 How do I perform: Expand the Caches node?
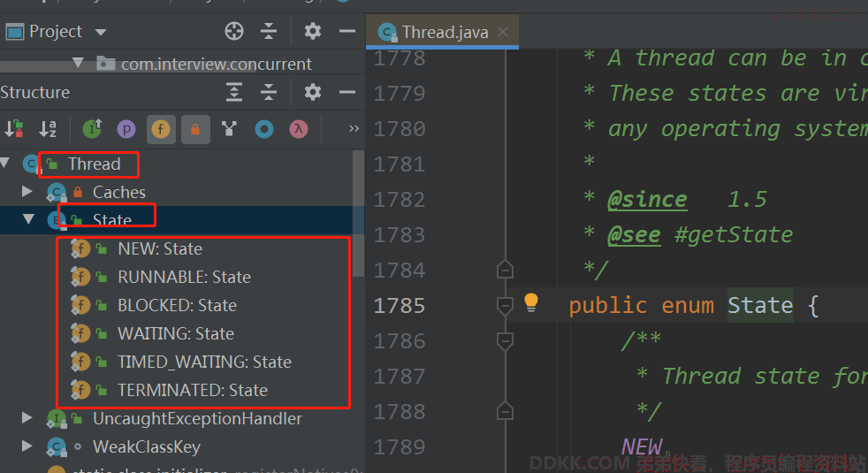click(x=27, y=191)
